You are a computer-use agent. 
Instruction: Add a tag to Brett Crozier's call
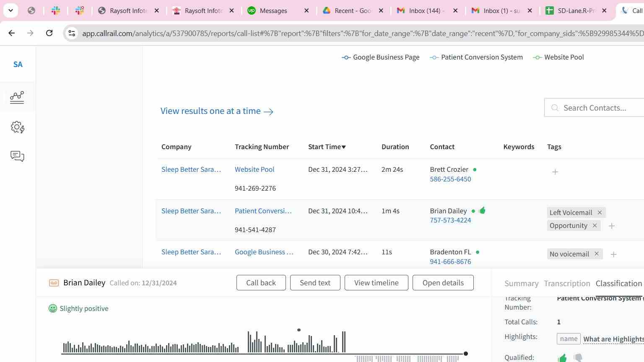555,172
